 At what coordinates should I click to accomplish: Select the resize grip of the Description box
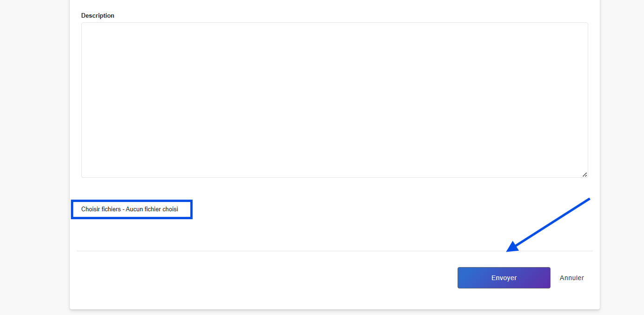(x=584, y=174)
